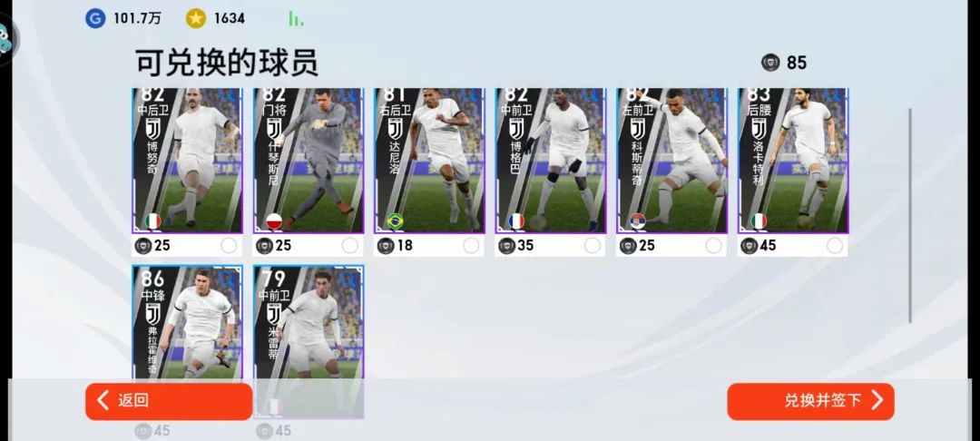Screen dimensions: 980x441
Task: Click the 兑换并签下 exchange button
Action: [810, 401]
